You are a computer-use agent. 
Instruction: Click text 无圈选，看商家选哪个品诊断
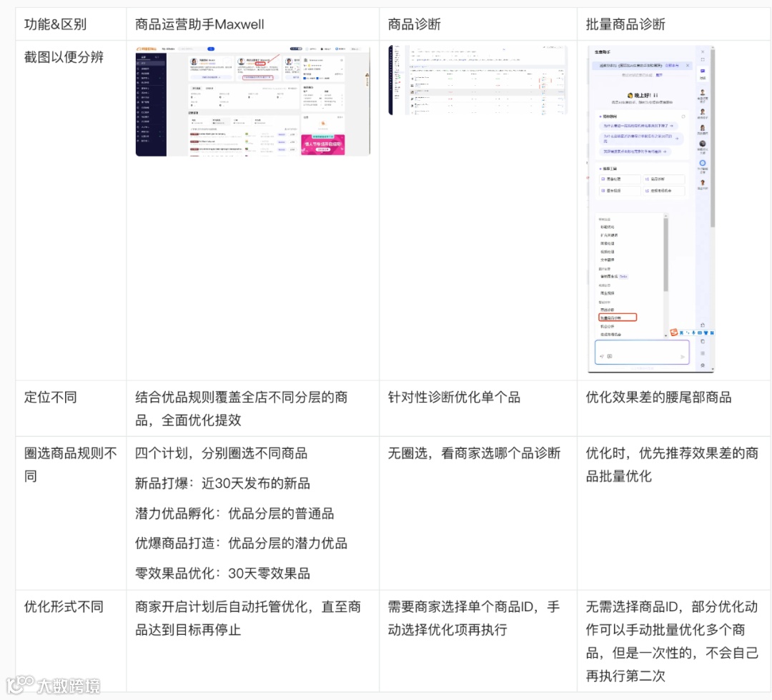coord(474,453)
